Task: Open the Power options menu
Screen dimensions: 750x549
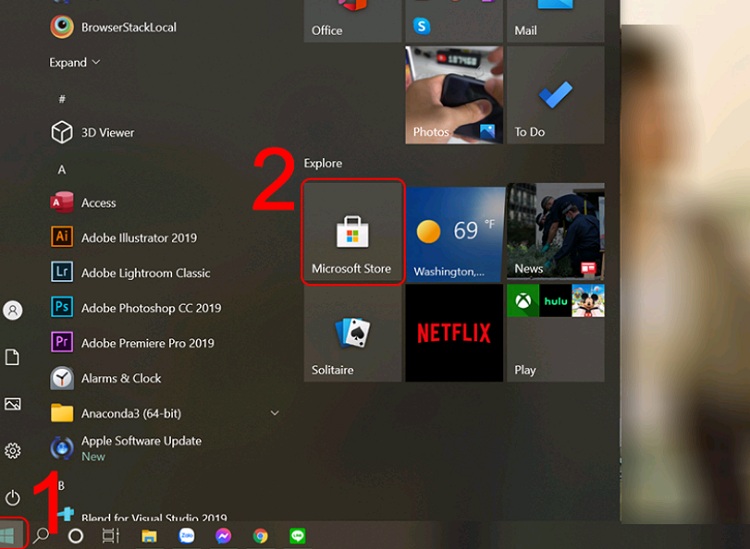Action: coord(12,498)
